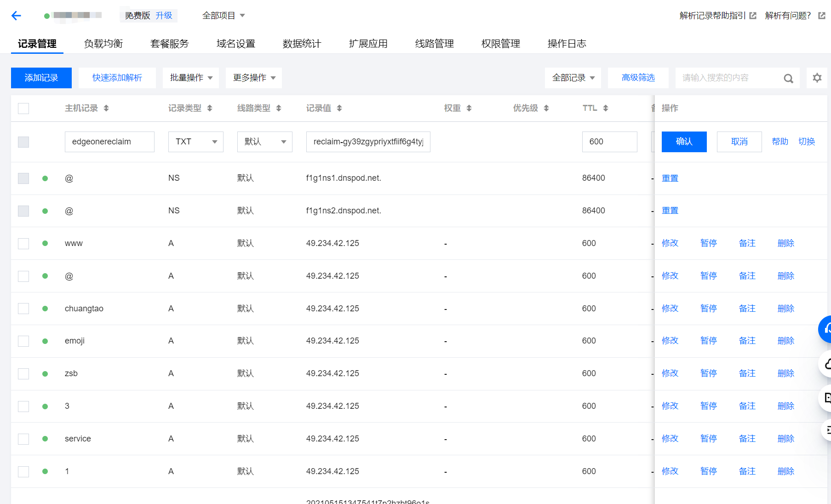Focus the TTL 600 input field
Image resolution: width=831 pixels, height=504 pixels.
tap(610, 142)
